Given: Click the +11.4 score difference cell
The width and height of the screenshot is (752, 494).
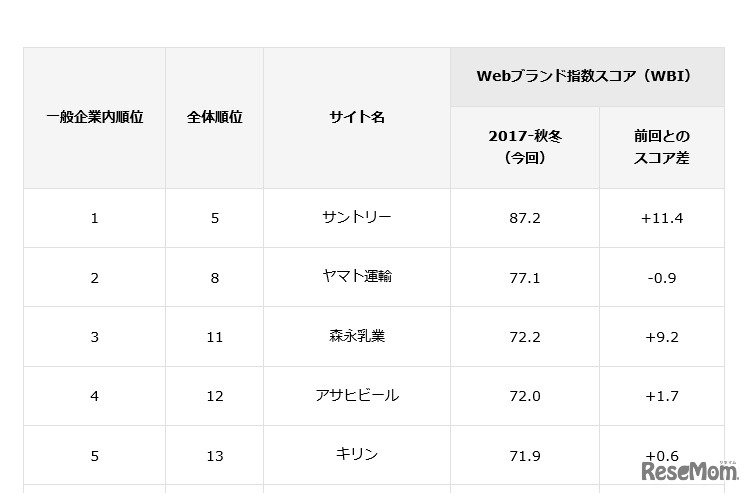Looking at the screenshot, I should coord(661,218).
